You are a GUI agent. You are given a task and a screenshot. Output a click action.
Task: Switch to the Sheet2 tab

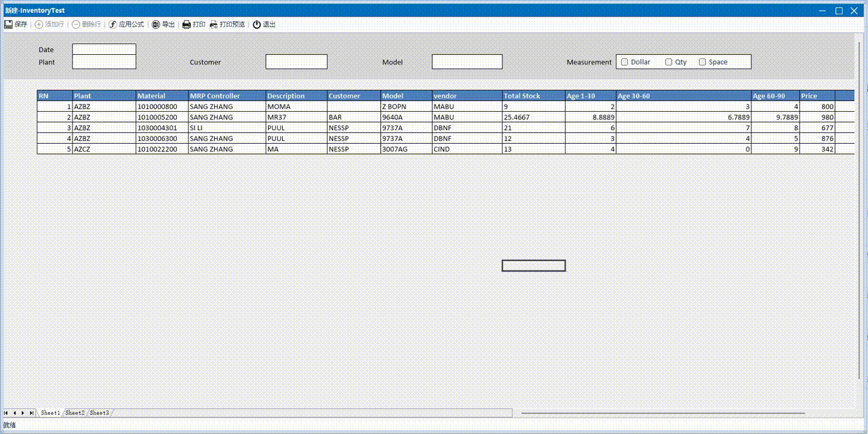pyautogui.click(x=75, y=413)
